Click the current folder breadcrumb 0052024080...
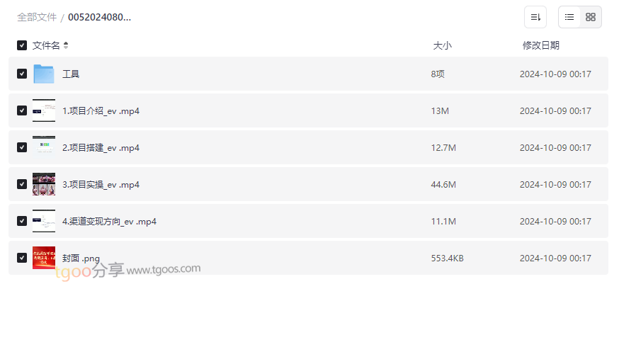Screen dimensions: 619x364 (99, 17)
